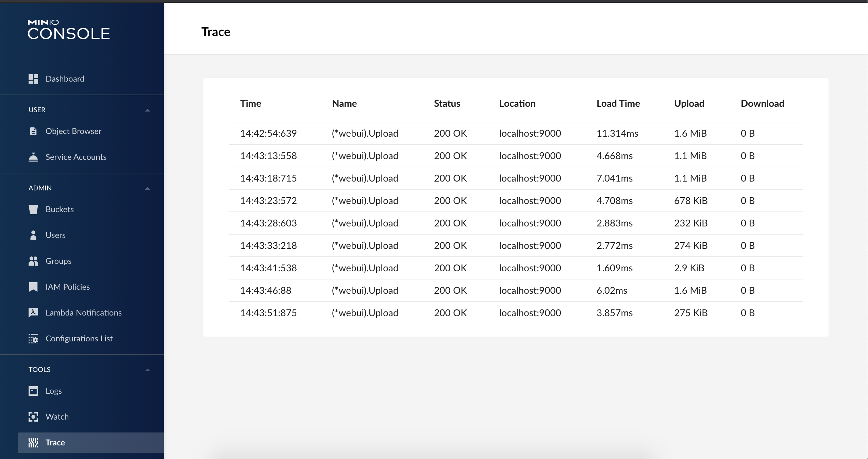Screen dimensions: 868x459
Task: Click the Name column header
Action: pyautogui.click(x=344, y=103)
